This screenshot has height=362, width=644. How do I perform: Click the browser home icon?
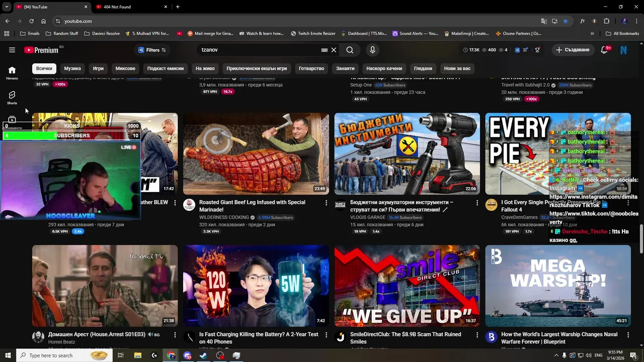coord(43,21)
